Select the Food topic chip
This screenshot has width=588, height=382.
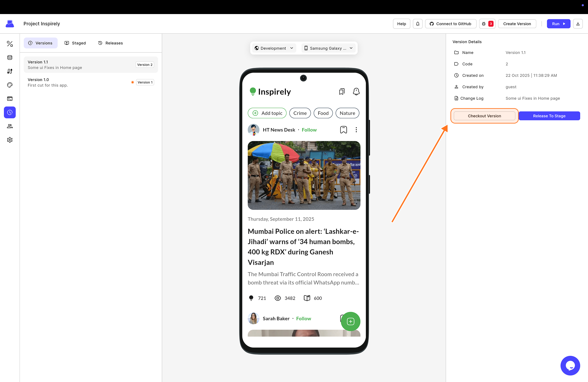pyautogui.click(x=323, y=113)
